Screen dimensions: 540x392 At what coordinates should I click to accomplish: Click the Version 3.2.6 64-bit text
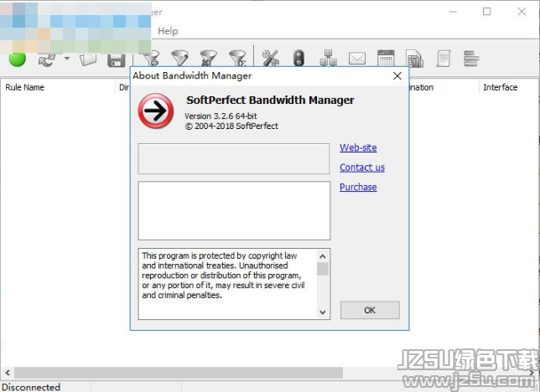click(x=221, y=116)
